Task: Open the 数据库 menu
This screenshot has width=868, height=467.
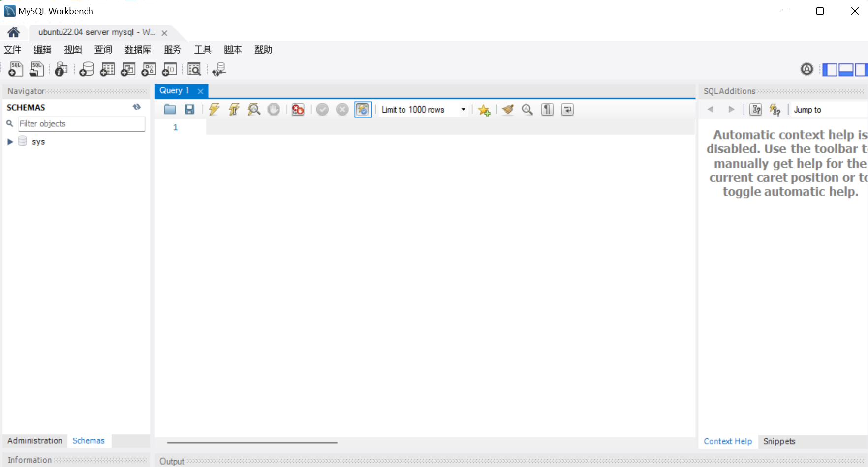Action: (138, 49)
